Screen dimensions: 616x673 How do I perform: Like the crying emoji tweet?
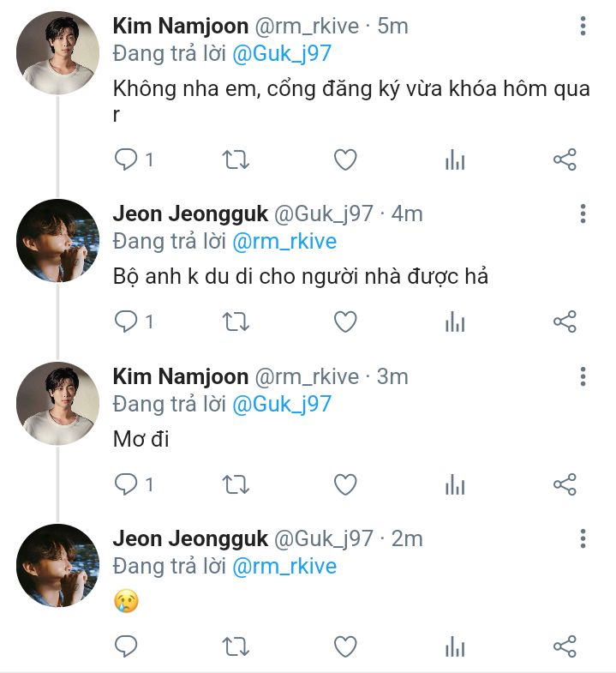coord(345,646)
